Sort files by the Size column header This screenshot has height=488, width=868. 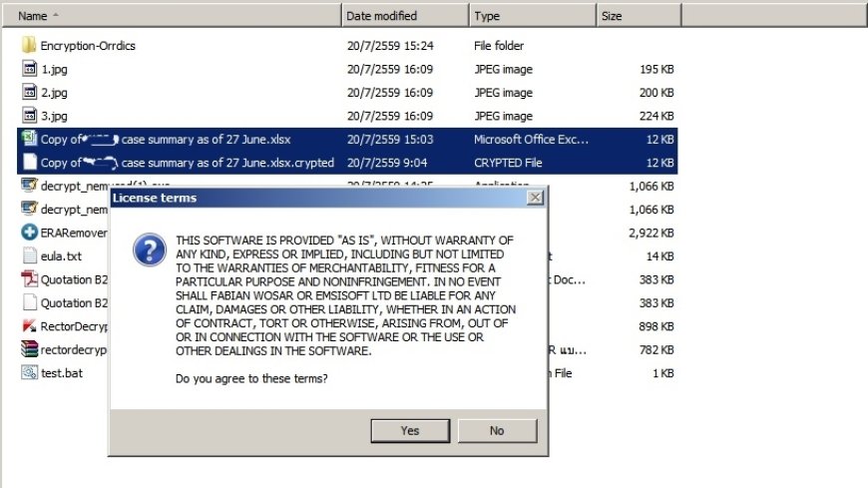pos(639,16)
